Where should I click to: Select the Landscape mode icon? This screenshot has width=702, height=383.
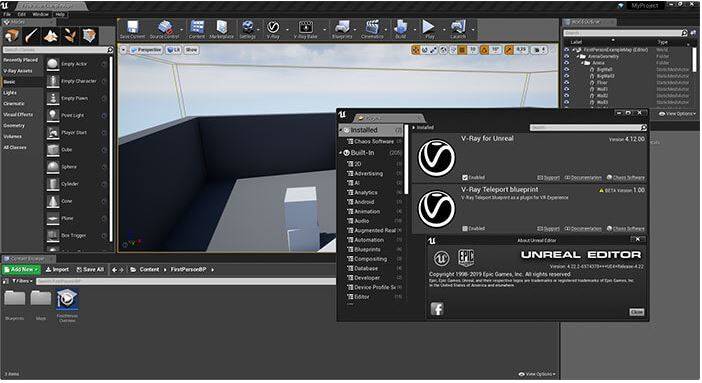coord(51,35)
